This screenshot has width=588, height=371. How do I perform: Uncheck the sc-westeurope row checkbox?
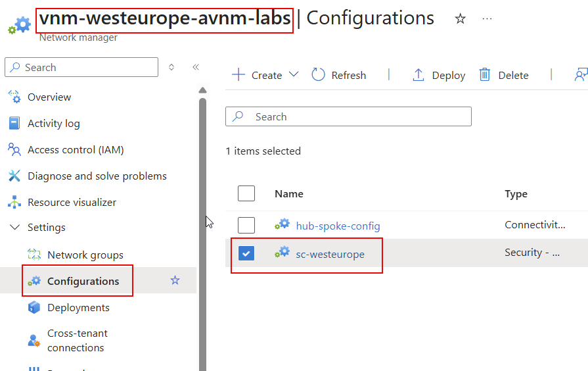246,254
